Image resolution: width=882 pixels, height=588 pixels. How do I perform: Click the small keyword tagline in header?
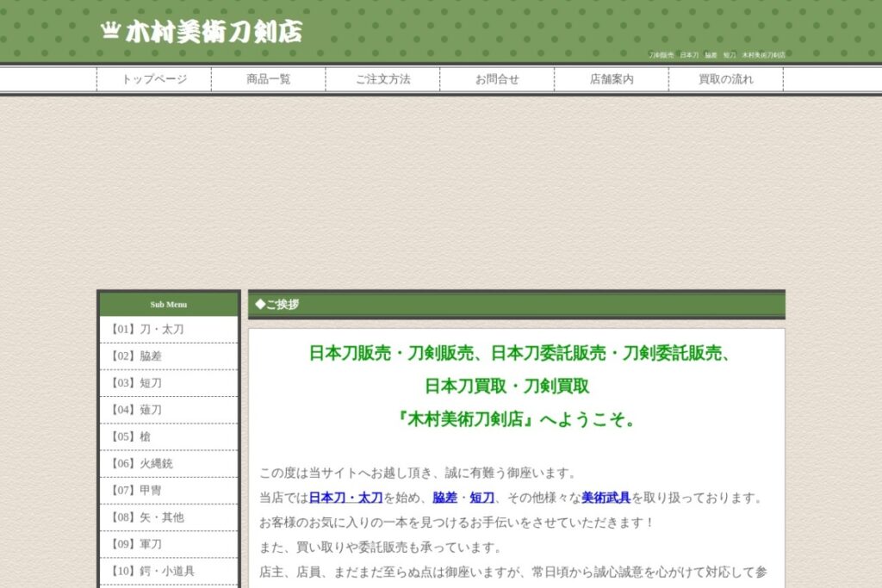(717, 55)
